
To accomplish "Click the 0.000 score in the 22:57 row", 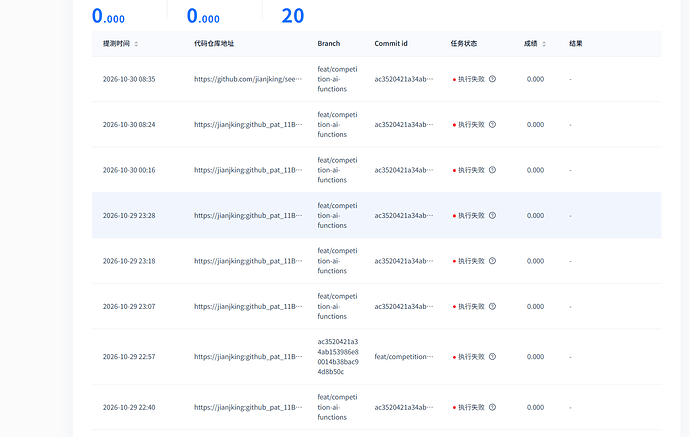I will [535, 356].
